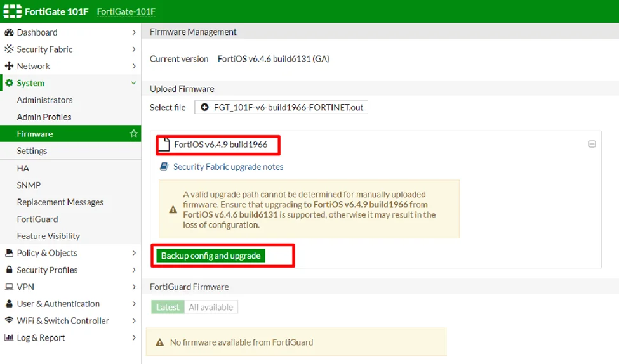This screenshot has width=619, height=364.
Task: Switch to All available firmware
Action: (x=211, y=307)
